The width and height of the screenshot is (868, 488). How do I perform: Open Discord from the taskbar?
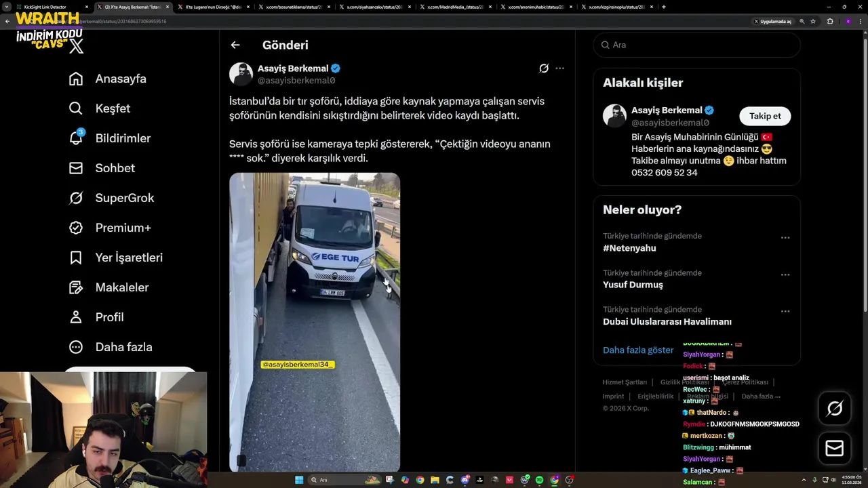[x=465, y=480]
